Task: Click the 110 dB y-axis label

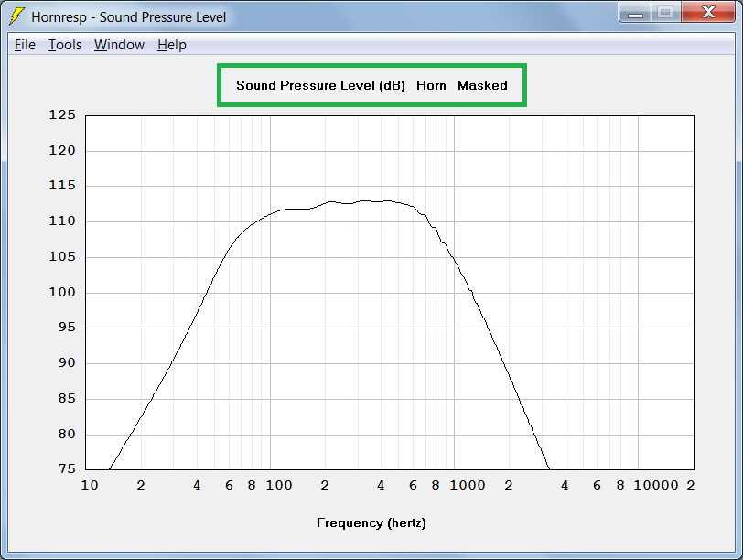Action: click(x=62, y=221)
